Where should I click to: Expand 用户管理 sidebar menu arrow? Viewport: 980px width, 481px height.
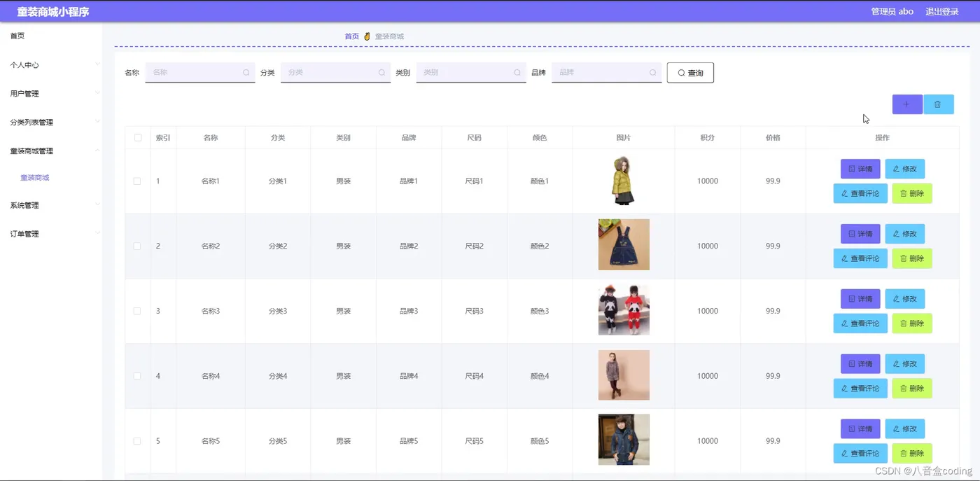[x=97, y=93]
